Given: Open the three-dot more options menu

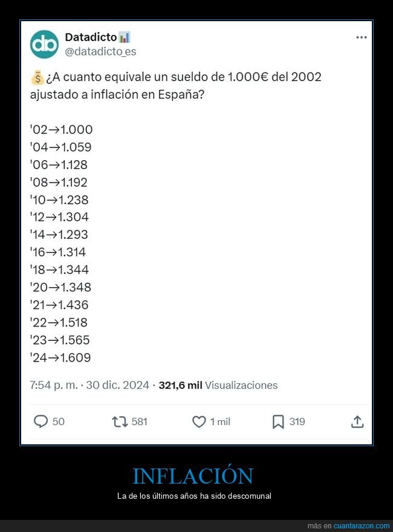Looking at the screenshot, I should (x=362, y=37).
